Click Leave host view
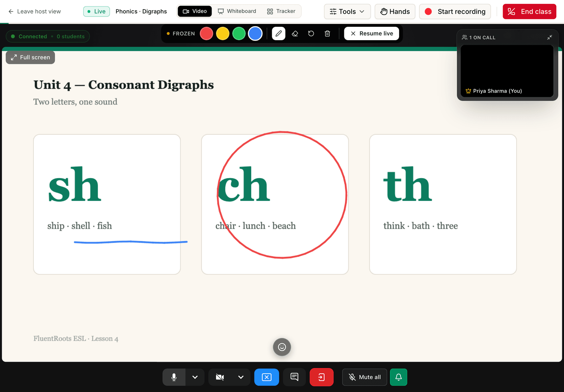 coord(35,12)
